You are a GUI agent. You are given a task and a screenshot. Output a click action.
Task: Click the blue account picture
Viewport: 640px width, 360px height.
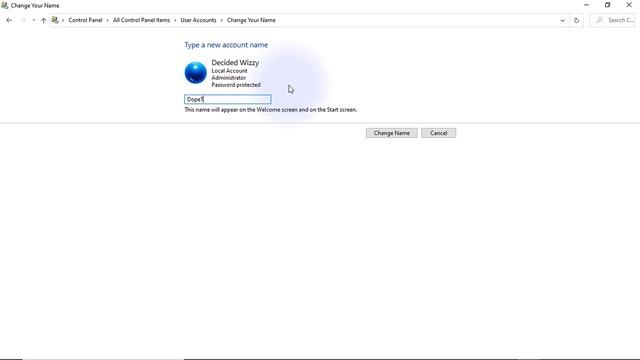pos(196,73)
